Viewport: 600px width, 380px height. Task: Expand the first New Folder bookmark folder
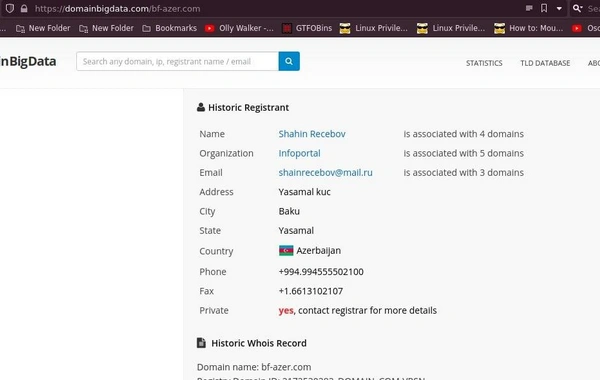pos(43,28)
